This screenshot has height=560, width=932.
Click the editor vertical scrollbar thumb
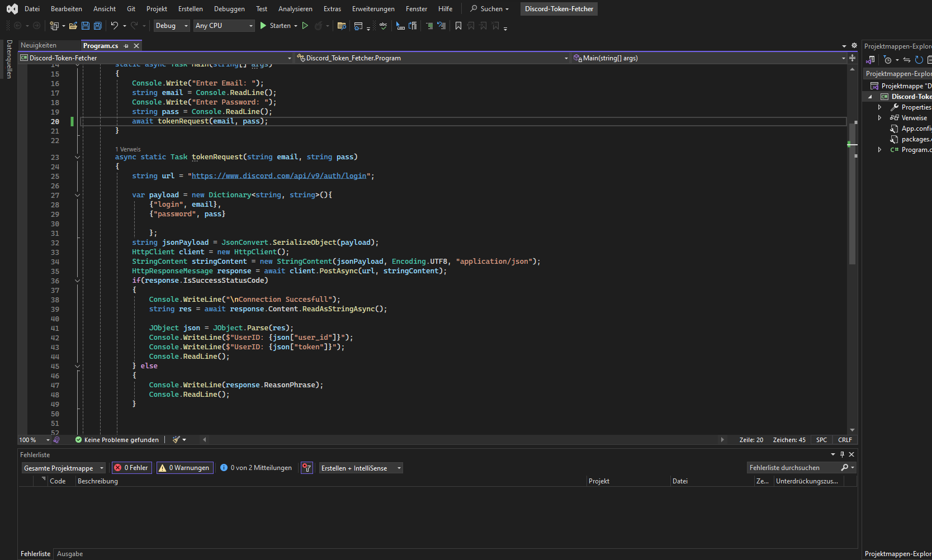click(x=852, y=193)
